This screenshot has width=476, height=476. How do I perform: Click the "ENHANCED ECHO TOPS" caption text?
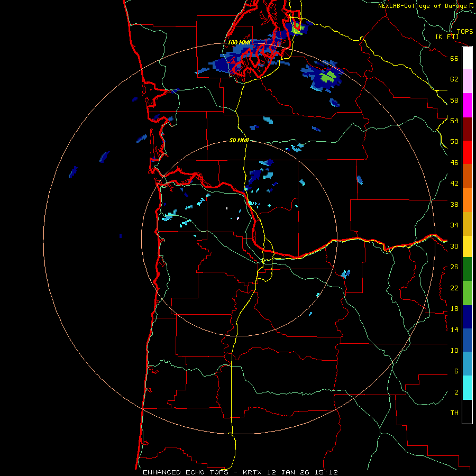coord(186,472)
